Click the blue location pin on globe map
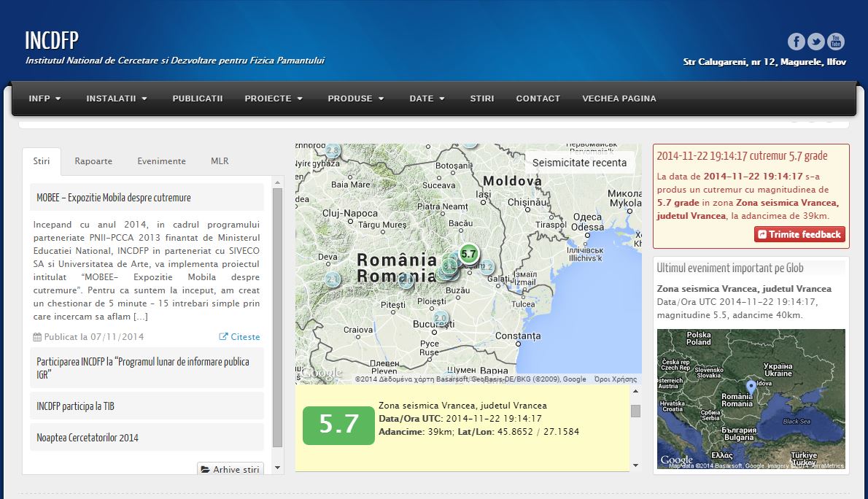Screen dimensions: 868x499 (751, 386)
